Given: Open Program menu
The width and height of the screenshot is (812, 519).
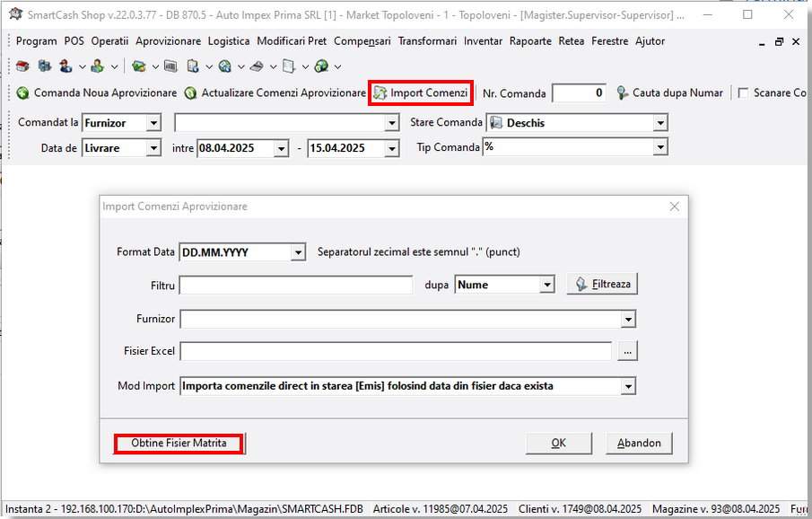Looking at the screenshot, I should coord(36,41).
